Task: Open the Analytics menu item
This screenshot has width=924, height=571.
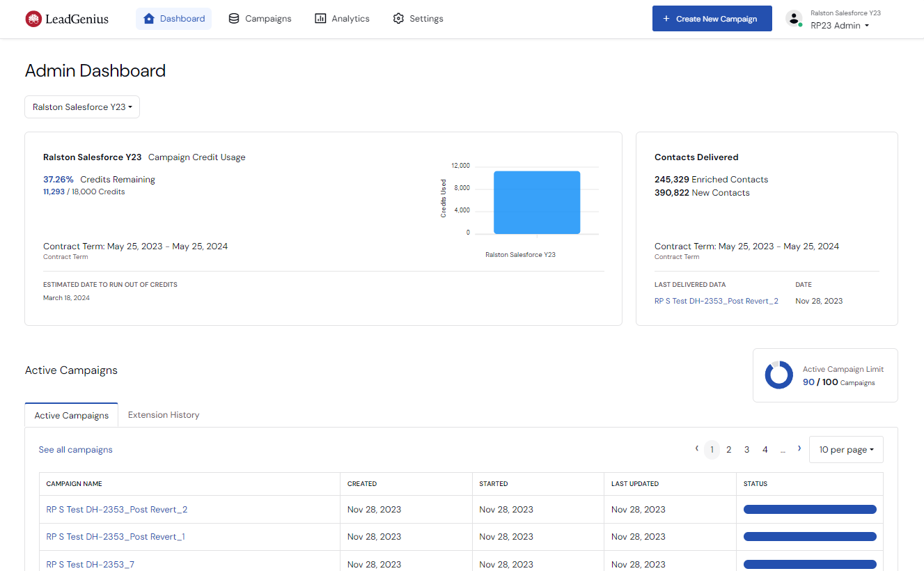Action: (343, 19)
